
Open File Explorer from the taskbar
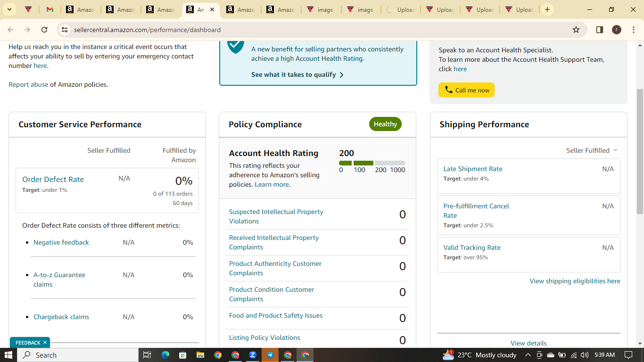click(x=200, y=355)
